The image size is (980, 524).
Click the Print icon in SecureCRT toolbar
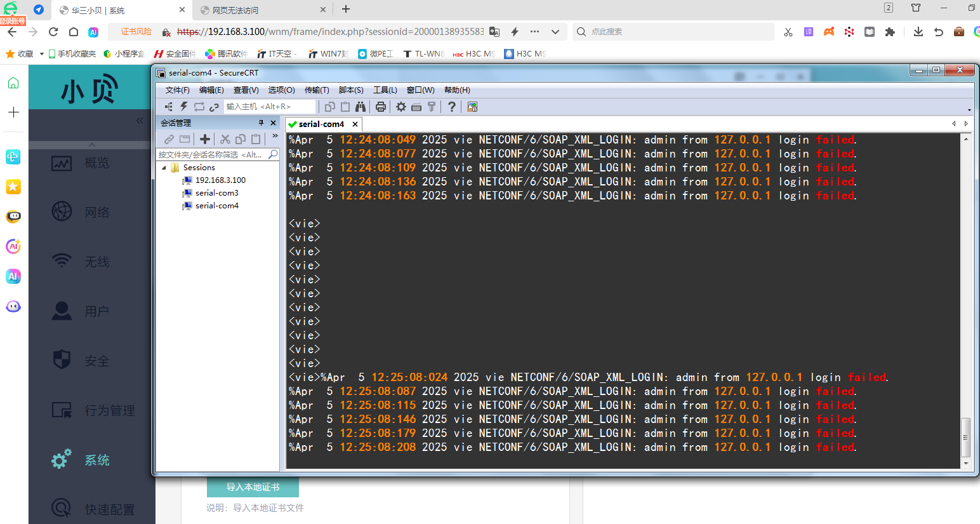point(381,107)
